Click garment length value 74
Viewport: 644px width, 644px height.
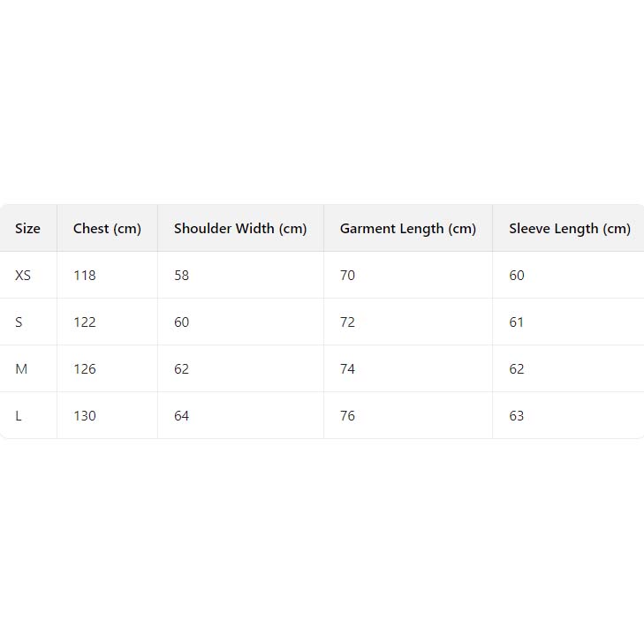347,369
